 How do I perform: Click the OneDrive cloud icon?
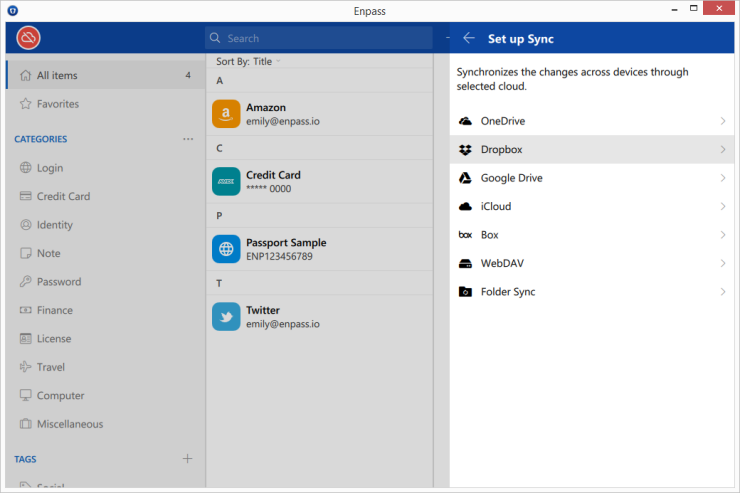tap(465, 121)
